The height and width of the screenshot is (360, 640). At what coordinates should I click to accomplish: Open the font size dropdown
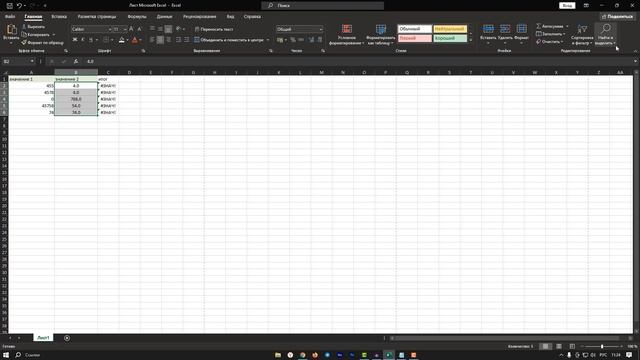[x=124, y=29]
